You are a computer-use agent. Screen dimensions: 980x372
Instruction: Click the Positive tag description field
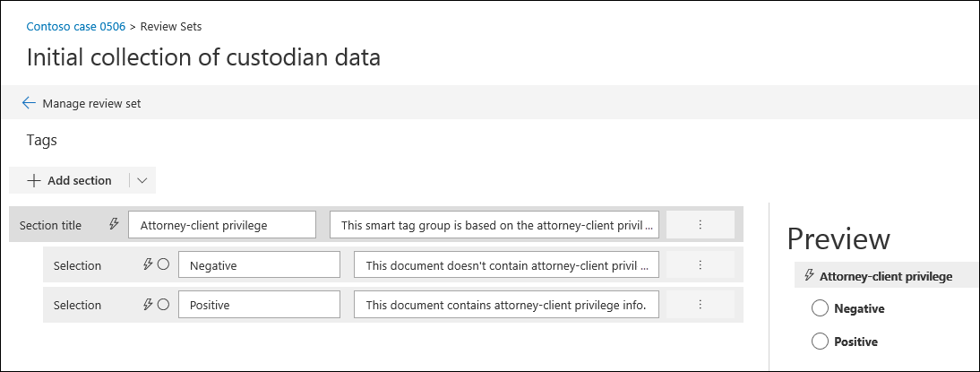(507, 305)
